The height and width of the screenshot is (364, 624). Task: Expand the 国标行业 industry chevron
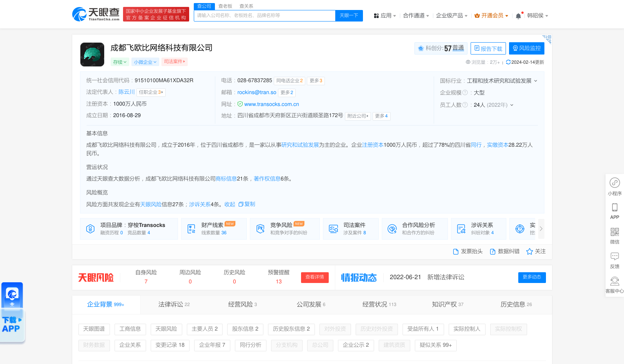coord(536,81)
